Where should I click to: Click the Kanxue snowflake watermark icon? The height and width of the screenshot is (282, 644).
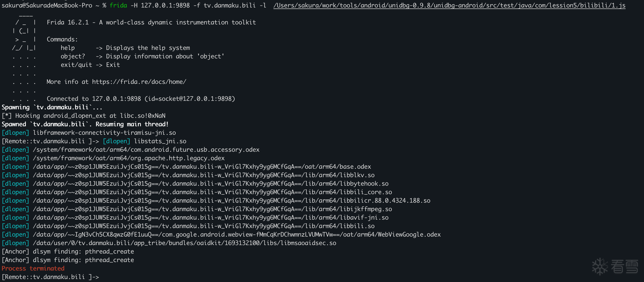point(599,267)
